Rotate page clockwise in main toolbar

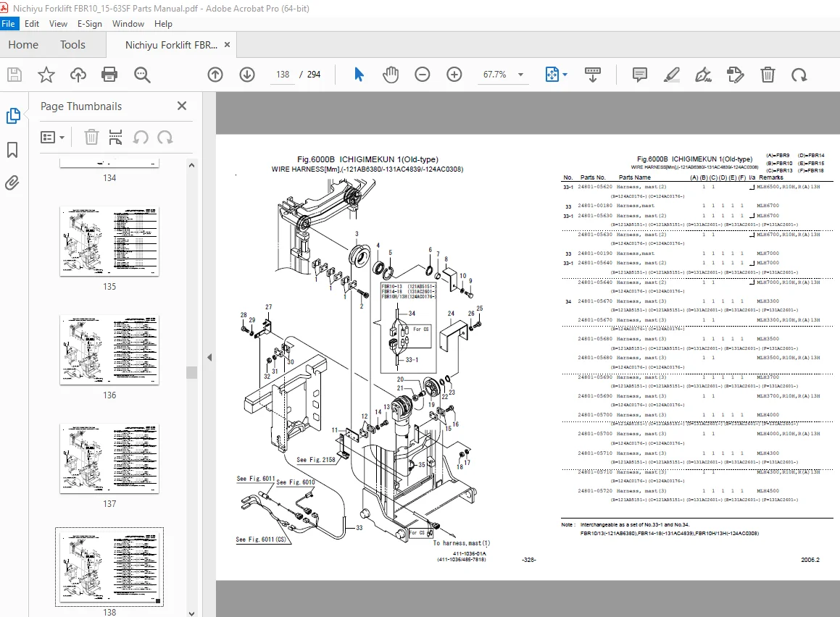[799, 75]
